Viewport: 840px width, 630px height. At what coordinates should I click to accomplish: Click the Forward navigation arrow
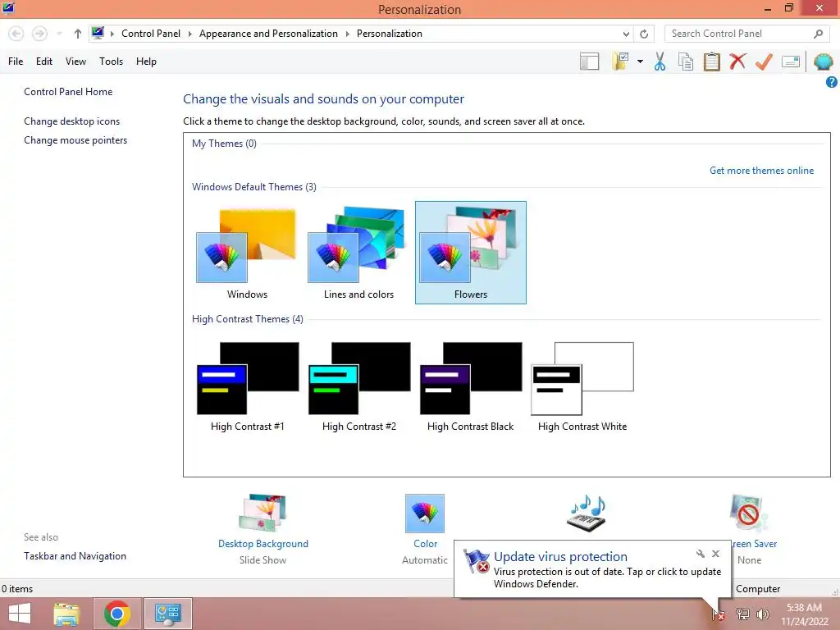pos(39,34)
